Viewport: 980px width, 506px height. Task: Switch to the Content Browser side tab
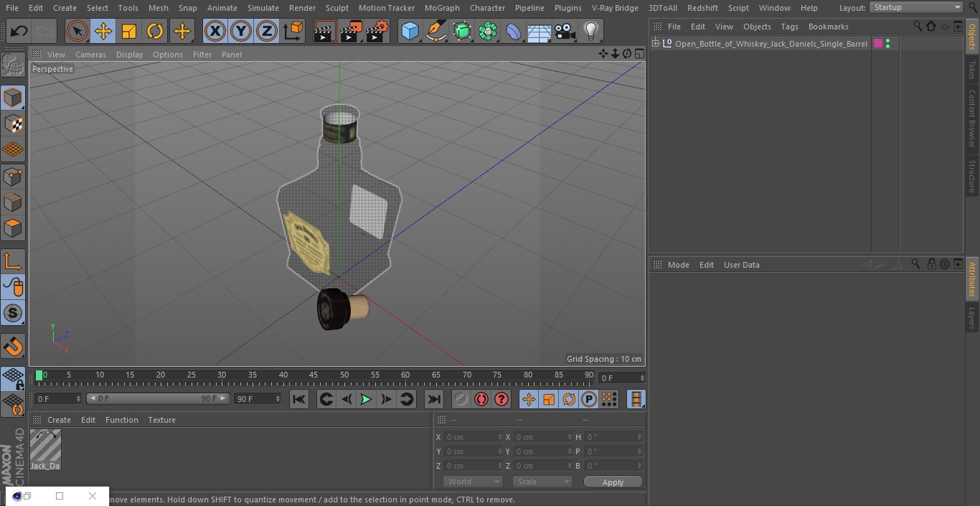[x=972, y=118]
